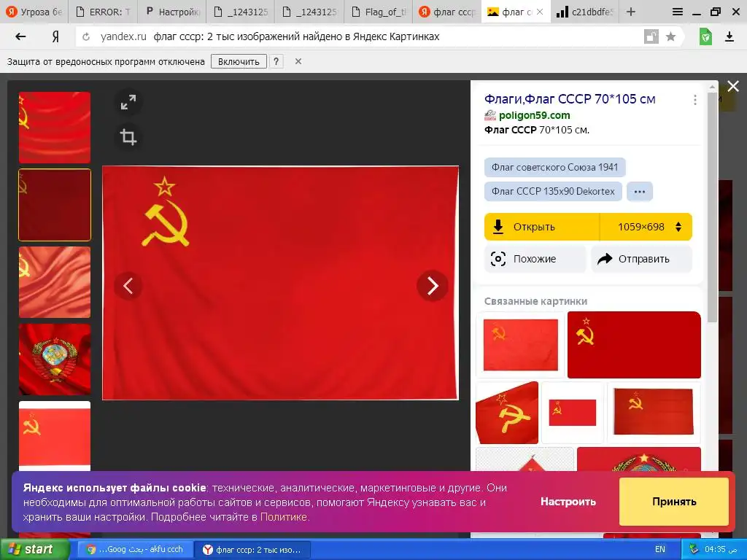Bookmark the page with the star icon
The height and width of the screenshot is (560, 747).
pos(670,36)
